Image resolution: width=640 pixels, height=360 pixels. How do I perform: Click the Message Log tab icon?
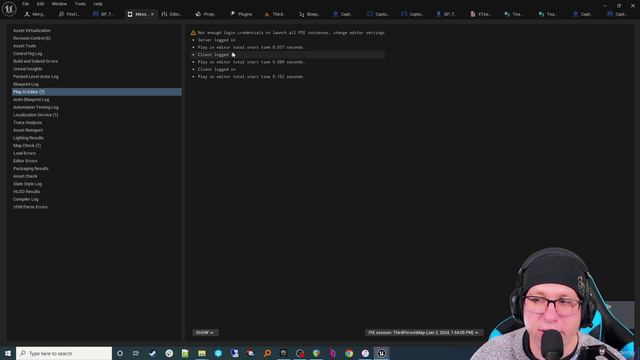click(x=130, y=14)
